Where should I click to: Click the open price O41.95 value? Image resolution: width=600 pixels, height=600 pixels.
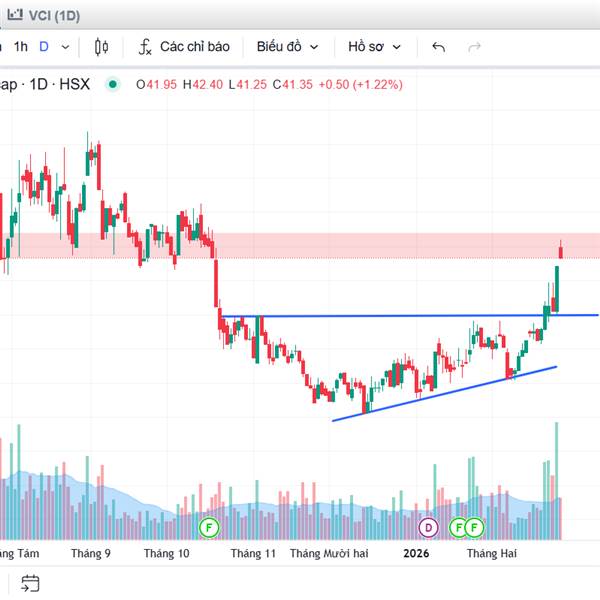pyautogui.click(x=157, y=84)
